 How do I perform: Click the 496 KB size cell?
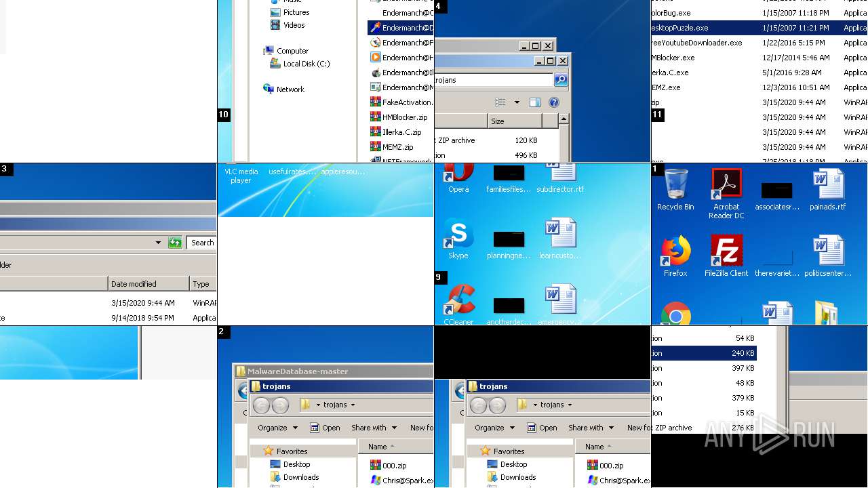tap(526, 155)
